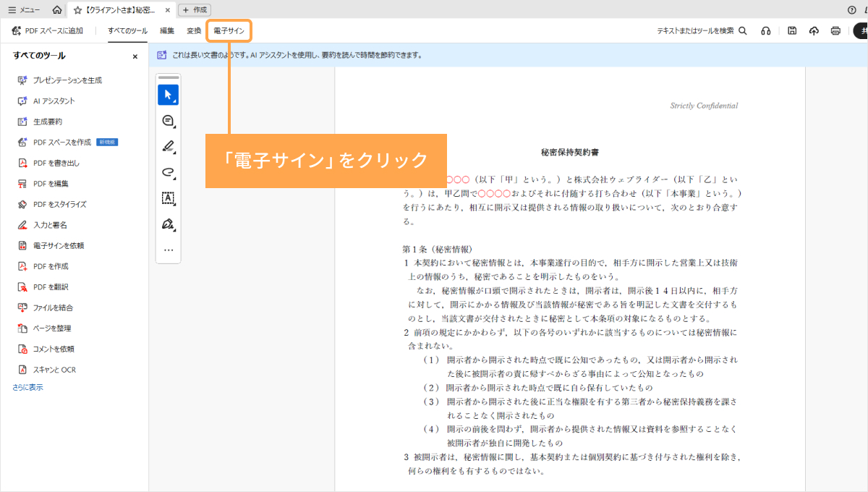Image resolution: width=868 pixels, height=492 pixels.
Task: Open 入力と署名 tool
Action: [x=43, y=225]
